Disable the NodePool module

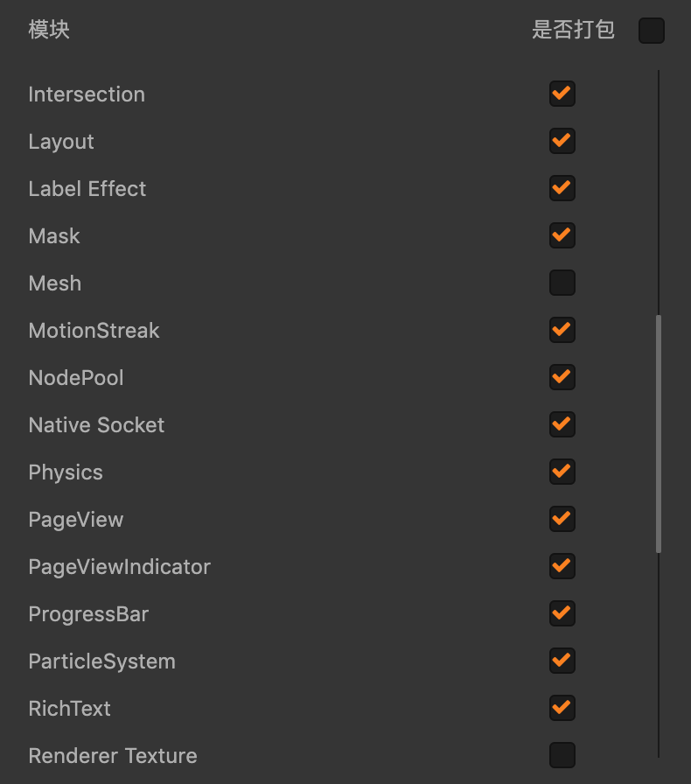pos(562,377)
